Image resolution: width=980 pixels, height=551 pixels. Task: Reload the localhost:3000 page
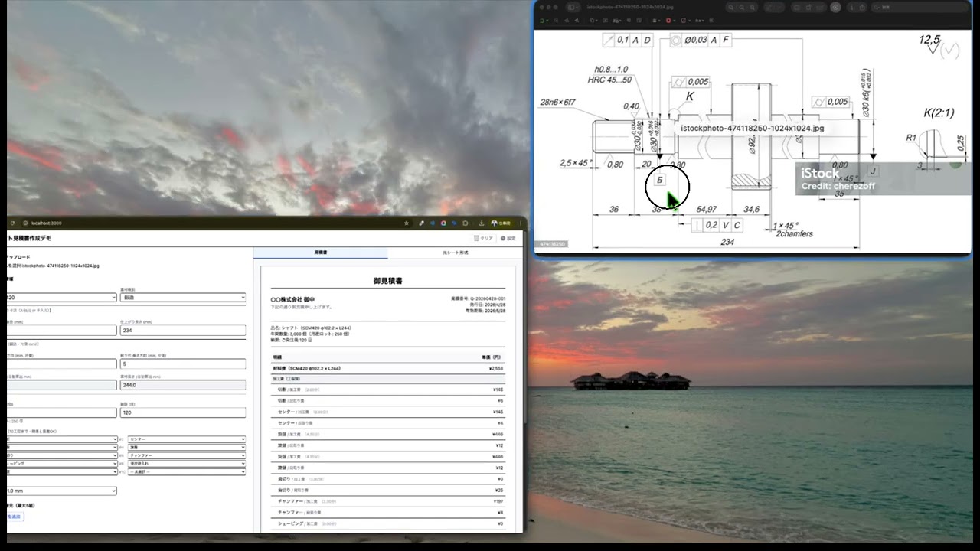11,223
